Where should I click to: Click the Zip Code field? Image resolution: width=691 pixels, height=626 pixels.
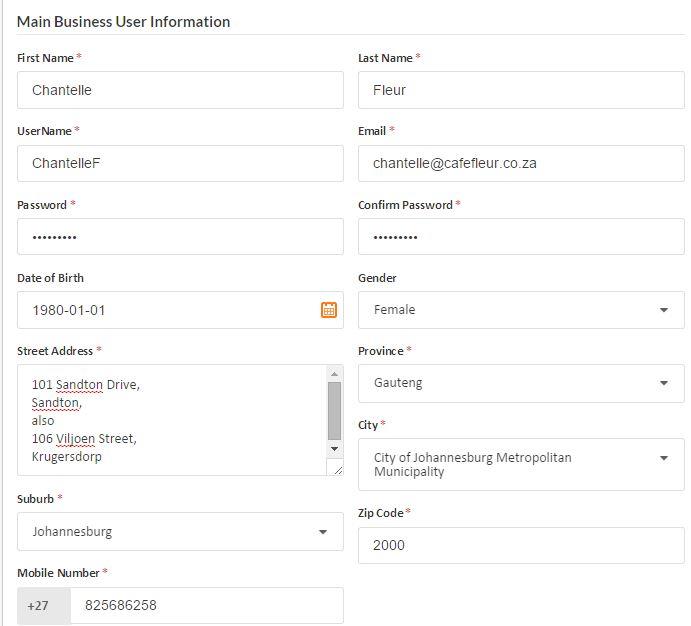tap(521, 546)
